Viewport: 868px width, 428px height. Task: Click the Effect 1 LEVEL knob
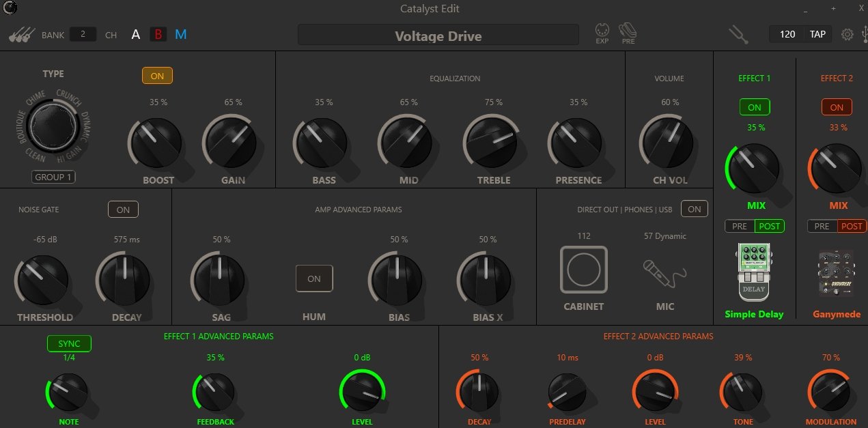362,392
